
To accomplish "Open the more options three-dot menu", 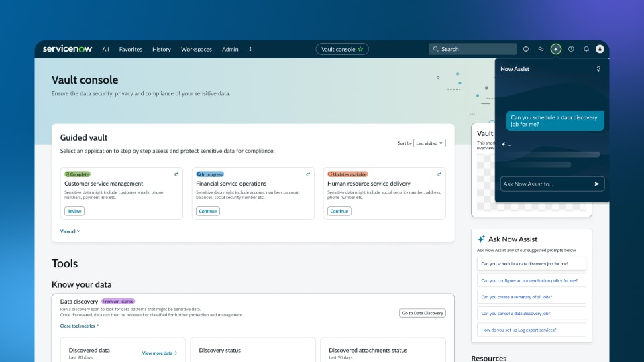I will (250, 49).
